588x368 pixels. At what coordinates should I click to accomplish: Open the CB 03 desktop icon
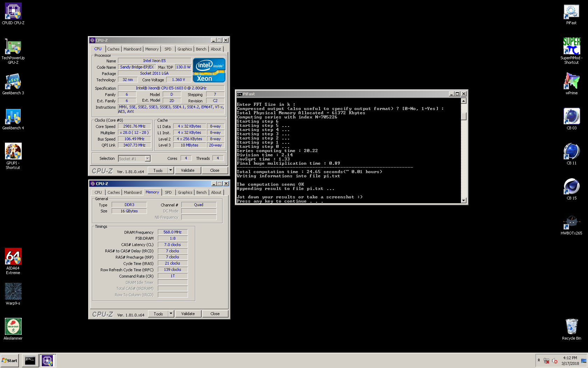click(571, 119)
